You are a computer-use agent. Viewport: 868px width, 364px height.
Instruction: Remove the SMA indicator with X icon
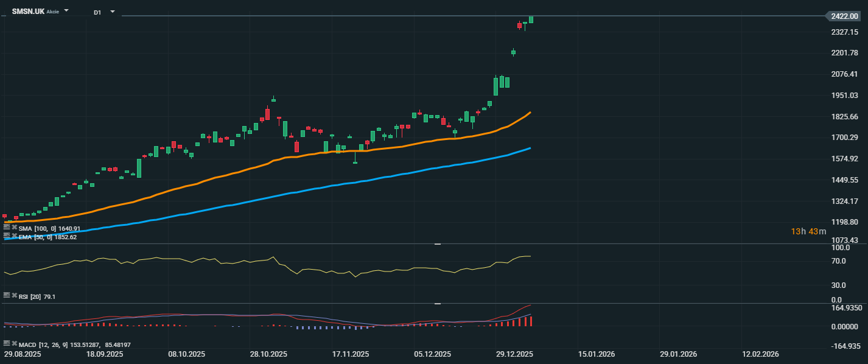(x=14, y=228)
